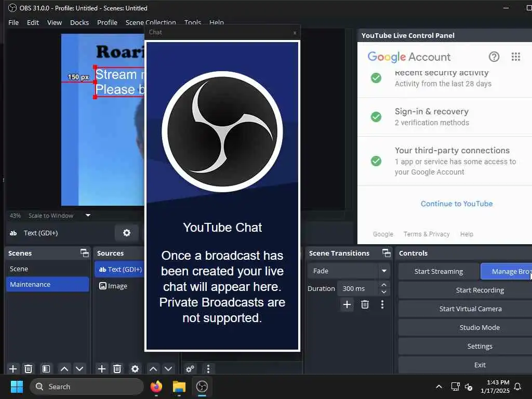The image size is (532, 399).
Task: Click OBS Studio taskbar icon
Action: pyautogui.click(x=202, y=387)
